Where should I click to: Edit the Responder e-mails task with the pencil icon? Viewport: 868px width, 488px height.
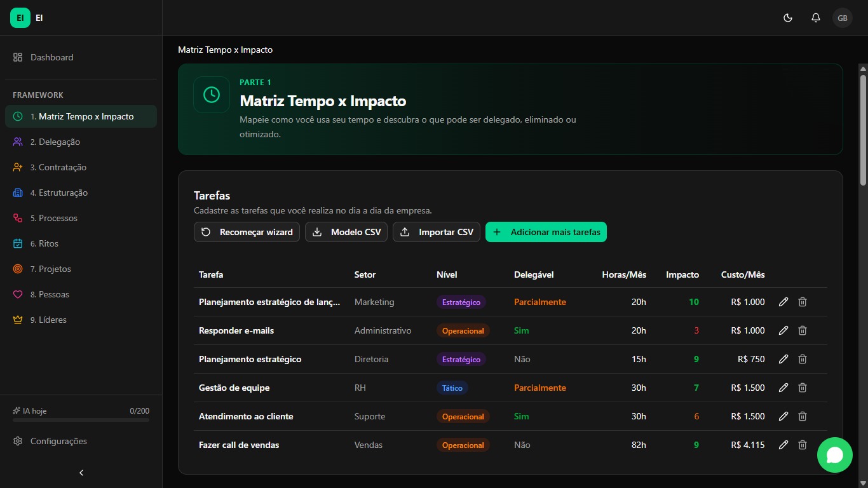(783, 330)
